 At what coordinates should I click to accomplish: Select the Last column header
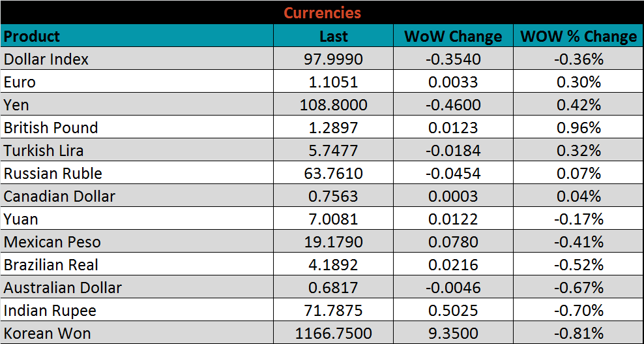point(333,37)
